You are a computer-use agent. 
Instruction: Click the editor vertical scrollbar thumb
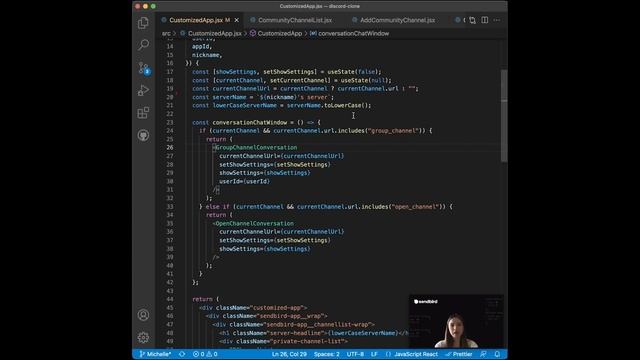504,116
